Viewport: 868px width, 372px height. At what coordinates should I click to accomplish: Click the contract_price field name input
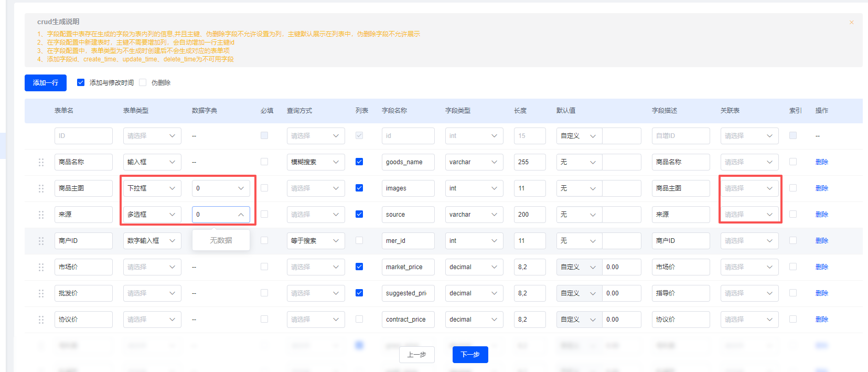point(408,320)
